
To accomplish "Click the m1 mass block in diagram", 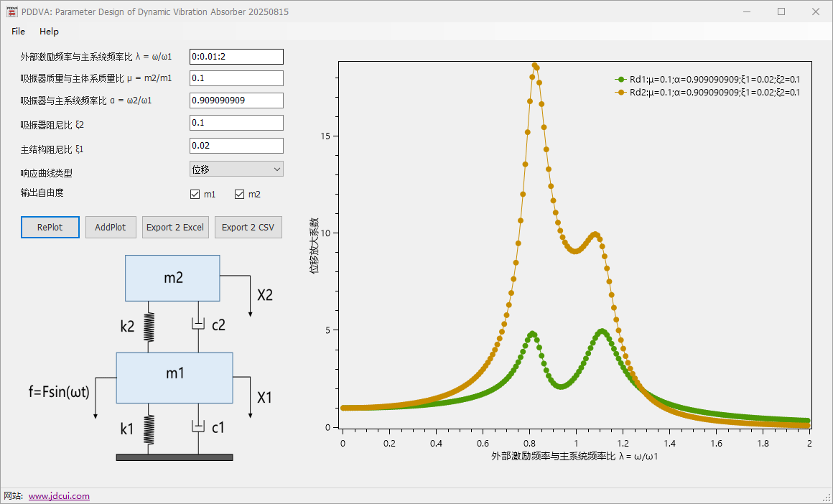I will tap(174, 377).
